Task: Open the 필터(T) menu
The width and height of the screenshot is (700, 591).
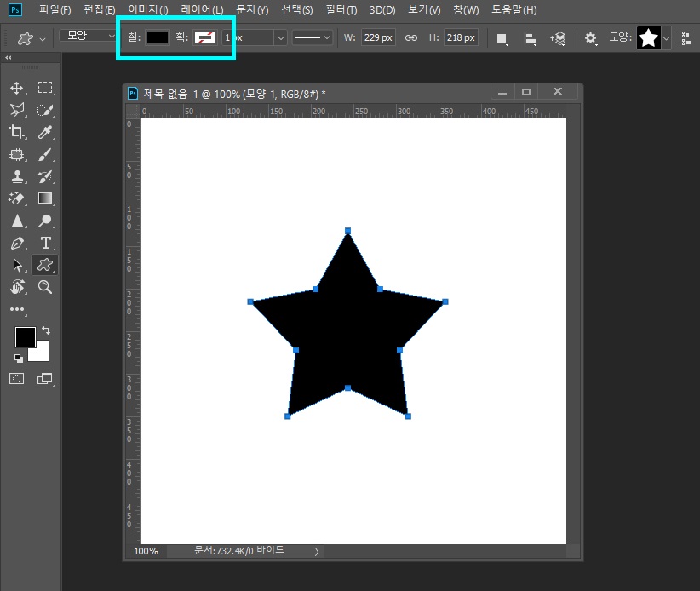Action: [341, 10]
